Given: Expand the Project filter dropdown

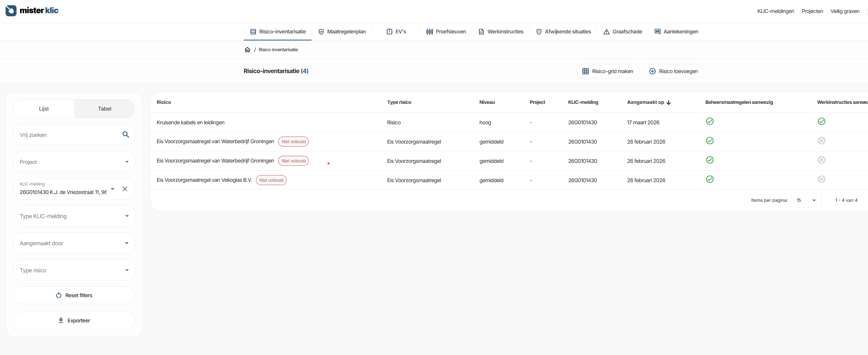Looking at the screenshot, I should pos(74,162).
